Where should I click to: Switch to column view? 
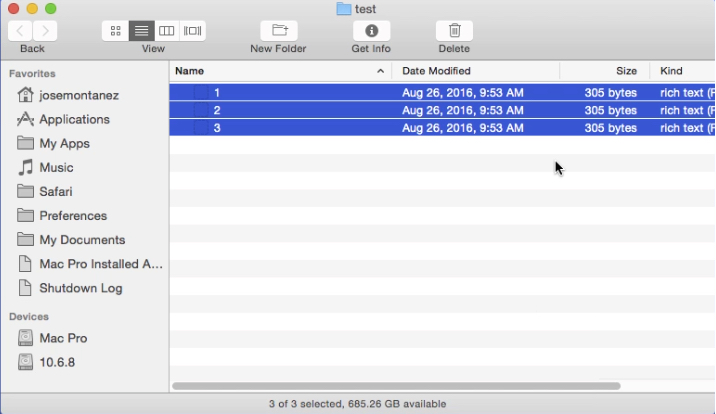click(167, 31)
